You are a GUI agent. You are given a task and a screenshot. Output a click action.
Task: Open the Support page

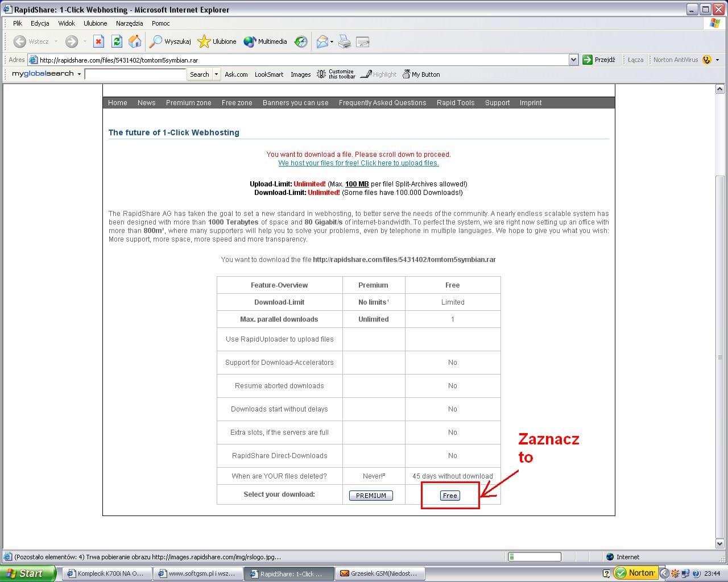click(x=497, y=103)
